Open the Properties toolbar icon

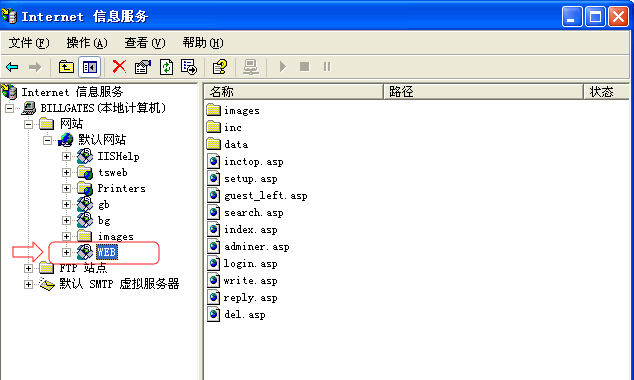click(x=143, y=67)
